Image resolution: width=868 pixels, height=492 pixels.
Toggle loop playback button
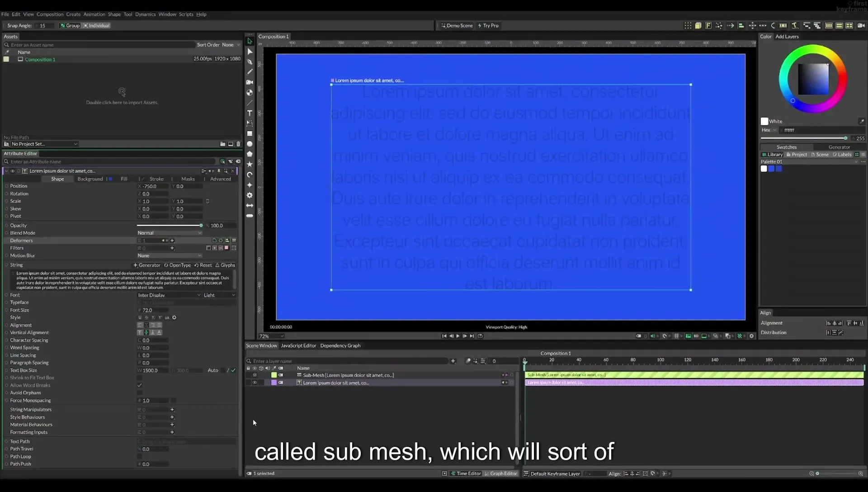(480, 336)
